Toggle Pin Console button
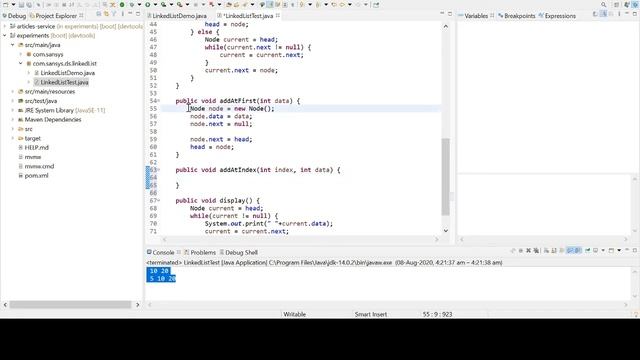Image resolution: width=640 pixels, height=360 pixels. click(587, 251)
